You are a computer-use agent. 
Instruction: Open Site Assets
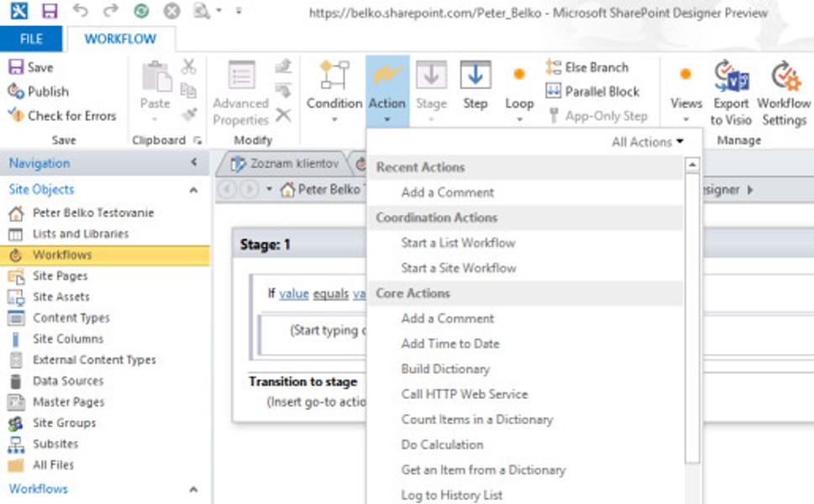pyautogui.click(x=49, y=297)
